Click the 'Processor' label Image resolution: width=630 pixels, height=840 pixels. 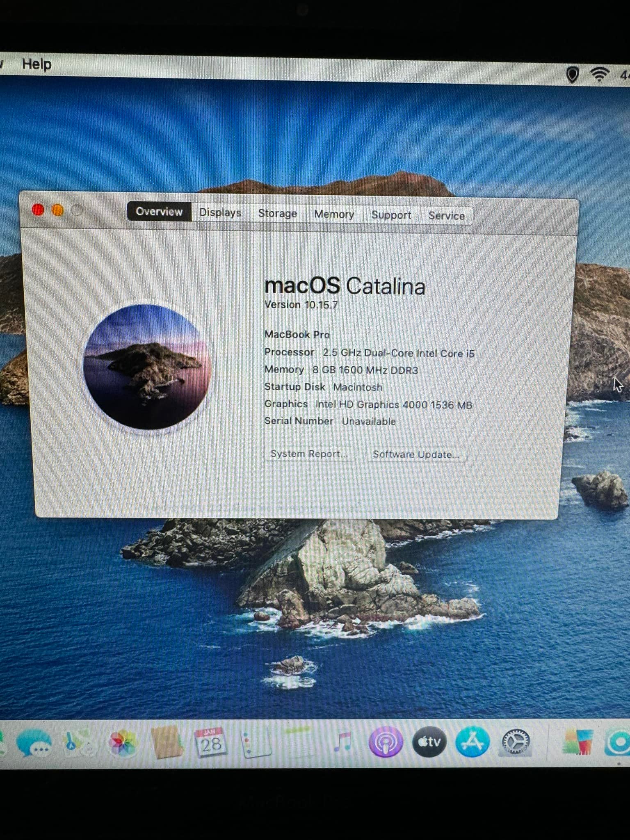(x=289, y=352)
